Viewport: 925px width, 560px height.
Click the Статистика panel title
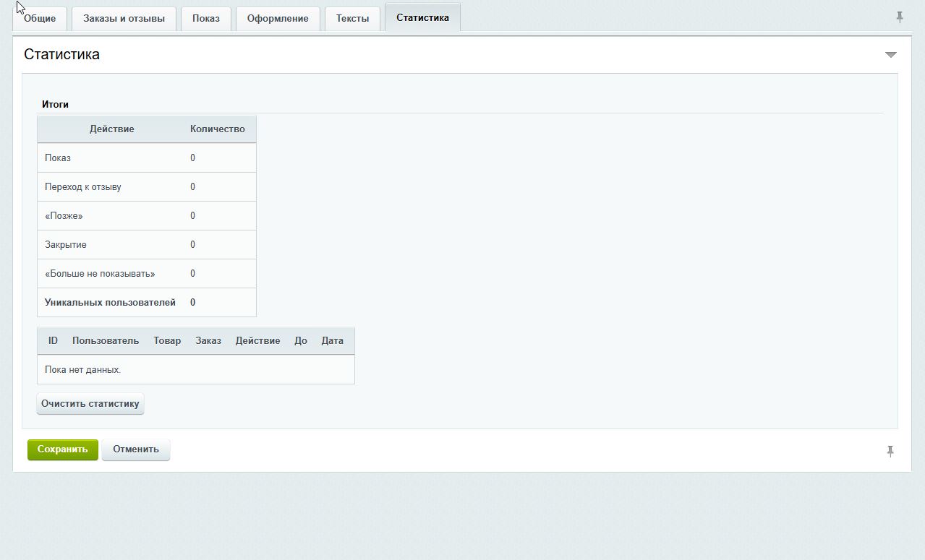click(x=61, y=54)
